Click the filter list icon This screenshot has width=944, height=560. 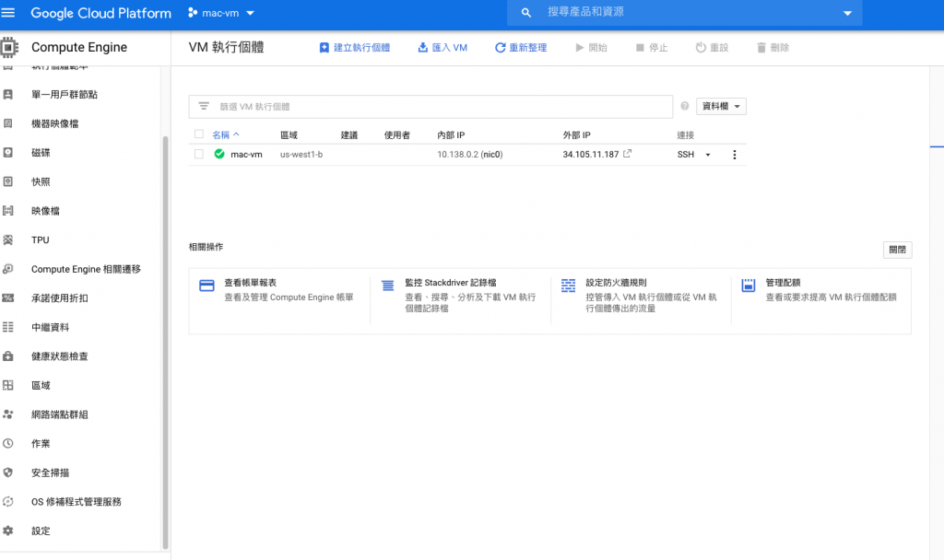tap(204, 106)
